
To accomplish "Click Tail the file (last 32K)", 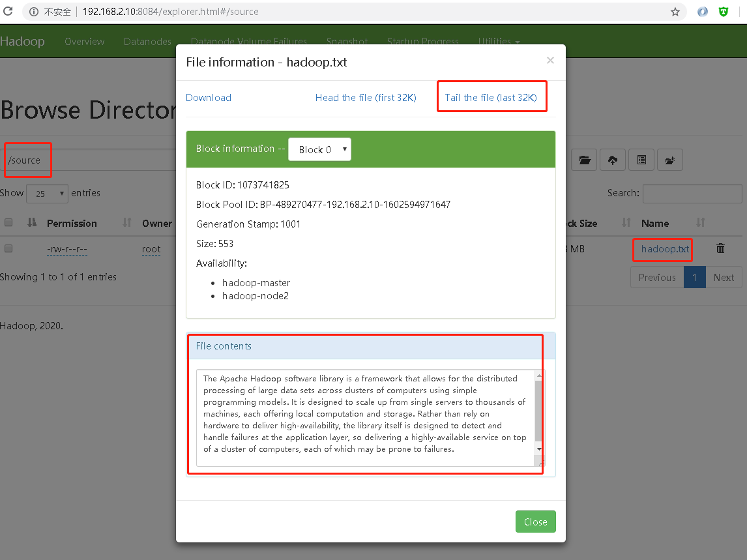I will [x=491, y=98].
